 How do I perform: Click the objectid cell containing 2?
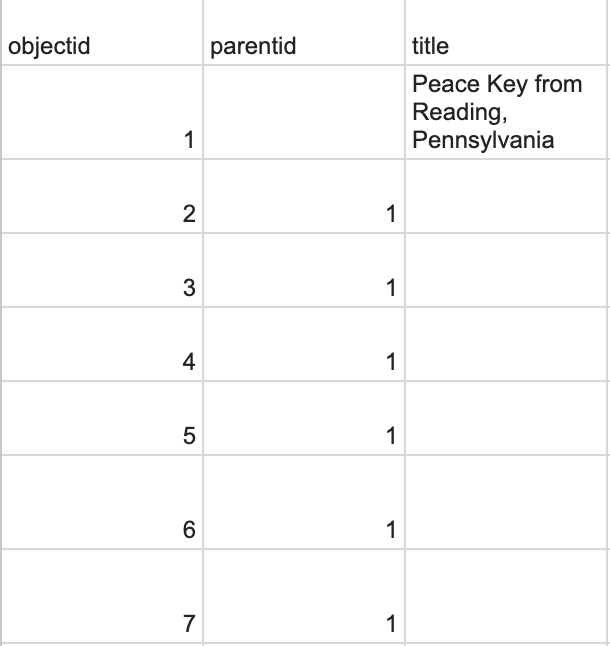100,196
